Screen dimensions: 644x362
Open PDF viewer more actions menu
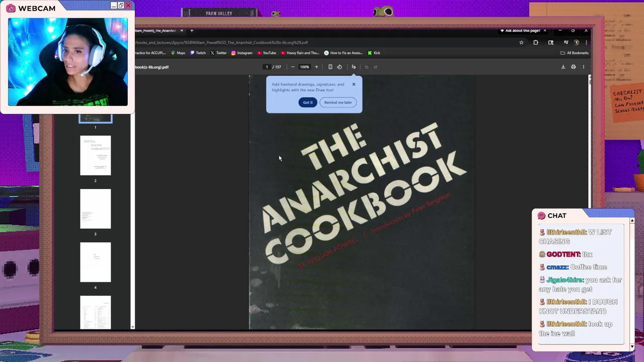(584, 67)
